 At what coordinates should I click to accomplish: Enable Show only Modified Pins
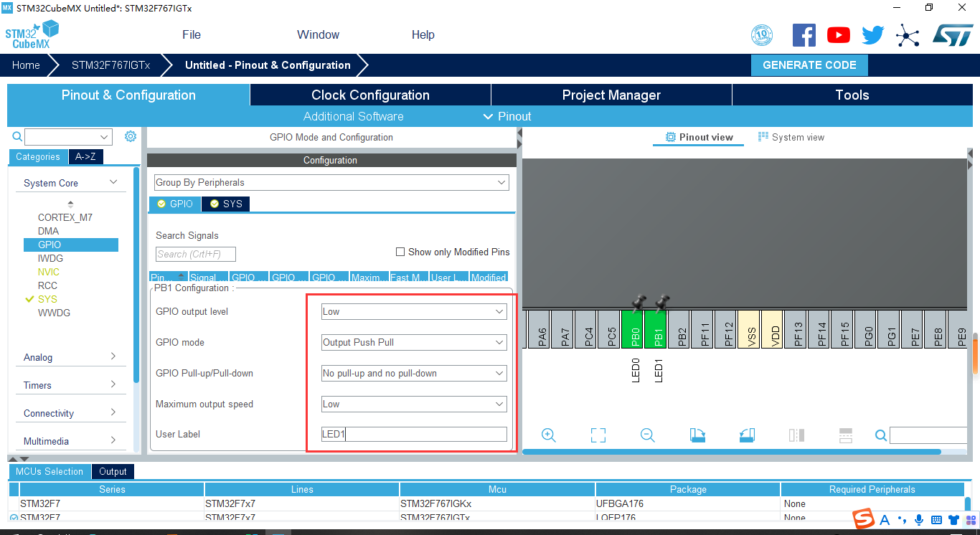click(x=400, y=252)
